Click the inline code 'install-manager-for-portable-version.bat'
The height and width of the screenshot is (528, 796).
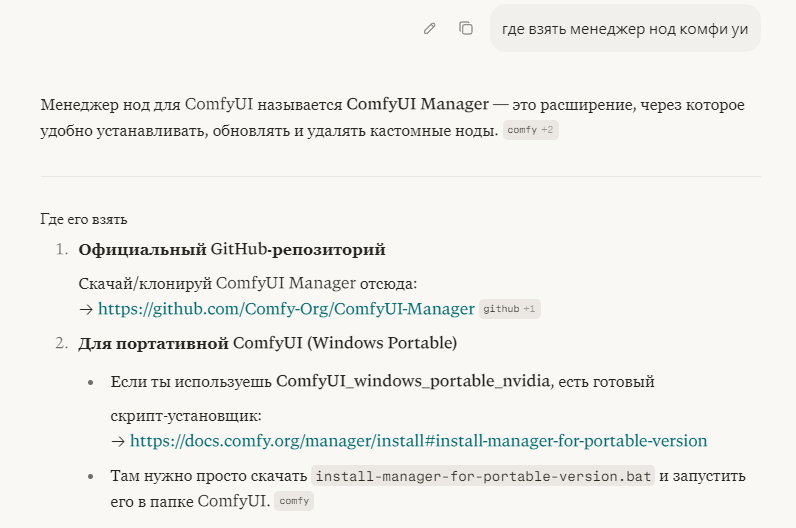pos(483,476)
